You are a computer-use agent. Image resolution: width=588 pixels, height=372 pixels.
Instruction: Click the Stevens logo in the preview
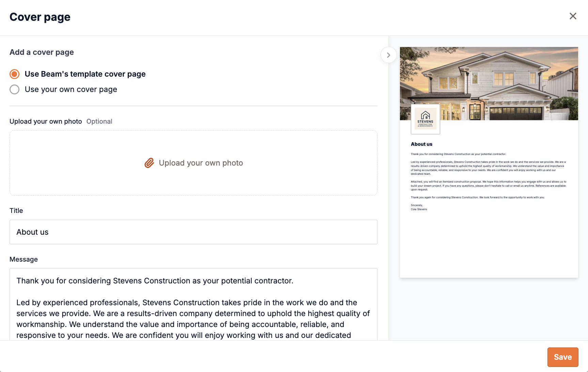(425, 119)
